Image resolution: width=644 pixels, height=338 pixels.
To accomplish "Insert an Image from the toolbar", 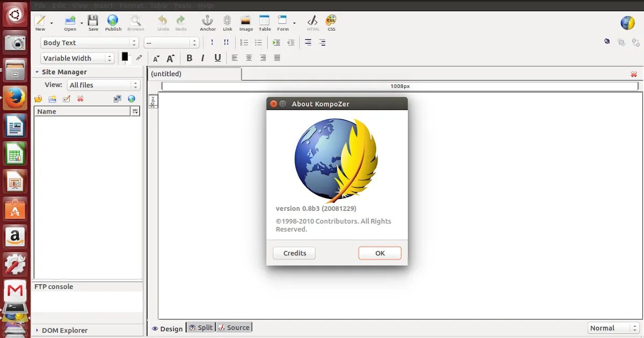I will (246, 22).
